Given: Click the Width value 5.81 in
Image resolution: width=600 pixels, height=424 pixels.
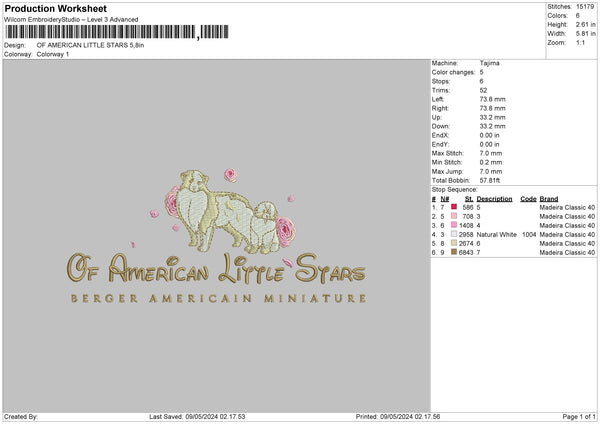Looking at the screenshot, I should [x=585, y=34].
